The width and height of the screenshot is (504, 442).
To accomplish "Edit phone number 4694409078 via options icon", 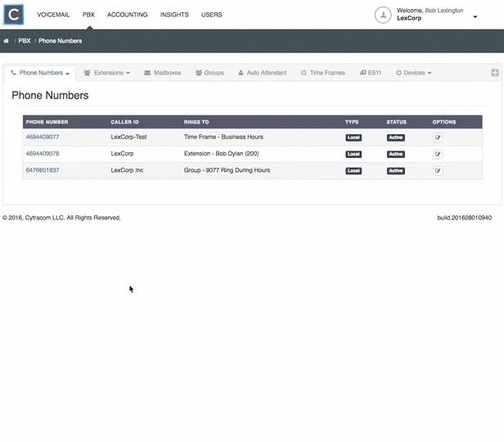I will tap(438, 154).
